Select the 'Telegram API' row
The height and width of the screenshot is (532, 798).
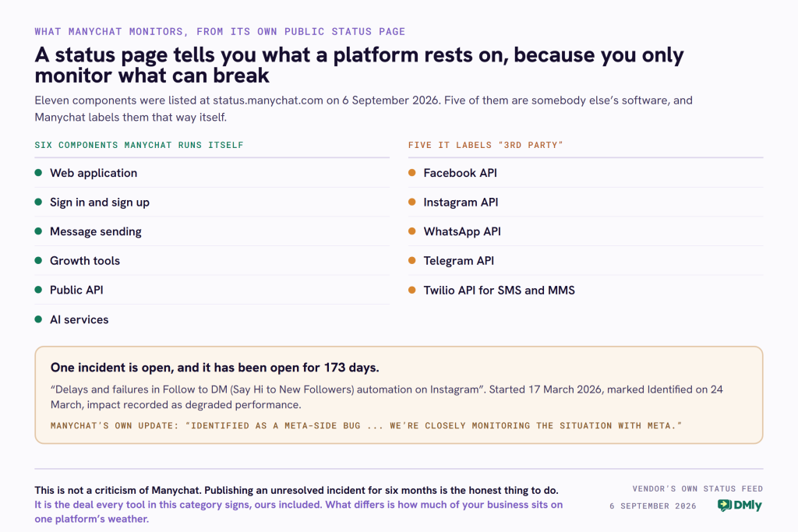(x=586, y=261)
